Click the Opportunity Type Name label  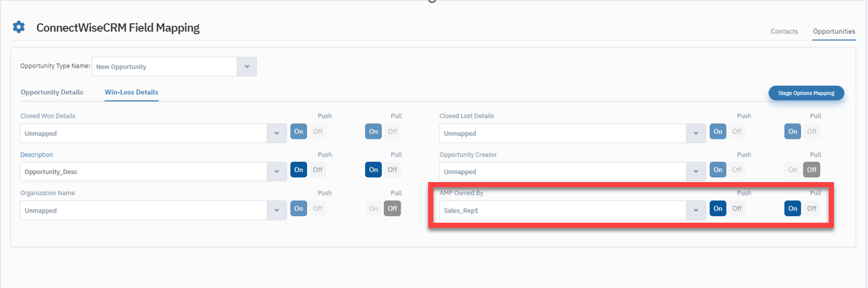pos(55,67)
